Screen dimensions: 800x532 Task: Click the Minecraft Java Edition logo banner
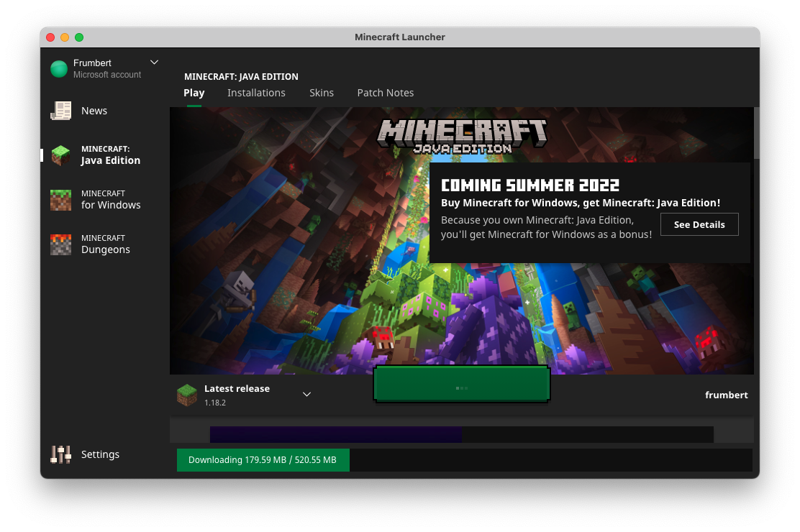point(462,136)
